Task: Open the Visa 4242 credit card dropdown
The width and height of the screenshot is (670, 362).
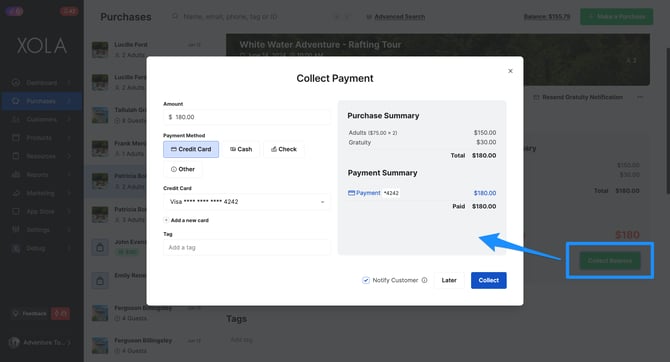Action: click(247, 202)
